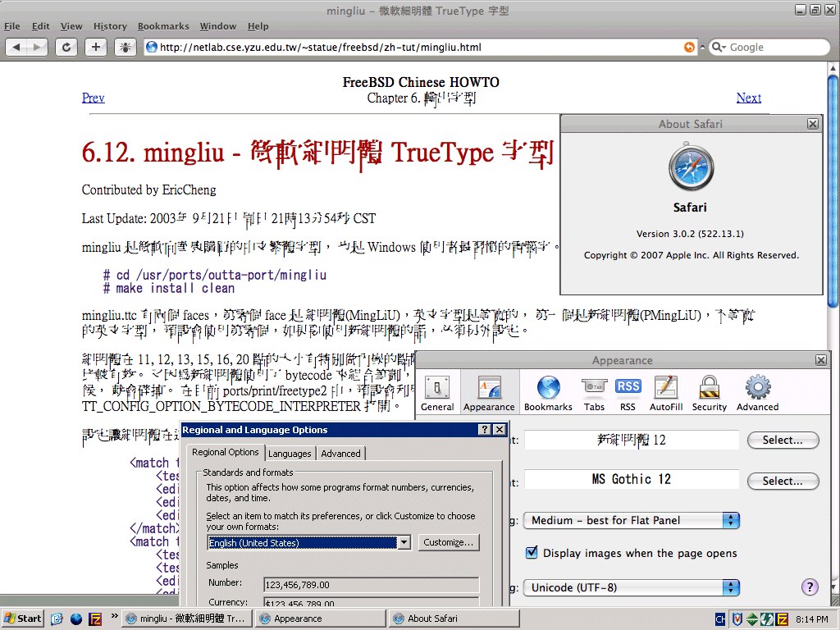Switch to the Languages tab
This screenshot has height=630, width=840.
click(x=290, y=453)
